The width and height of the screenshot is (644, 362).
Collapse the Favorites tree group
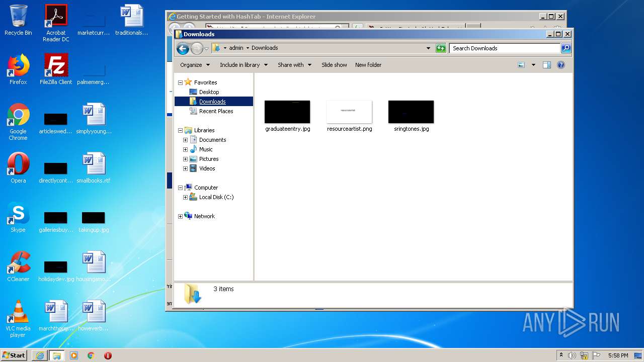[180, 82]
